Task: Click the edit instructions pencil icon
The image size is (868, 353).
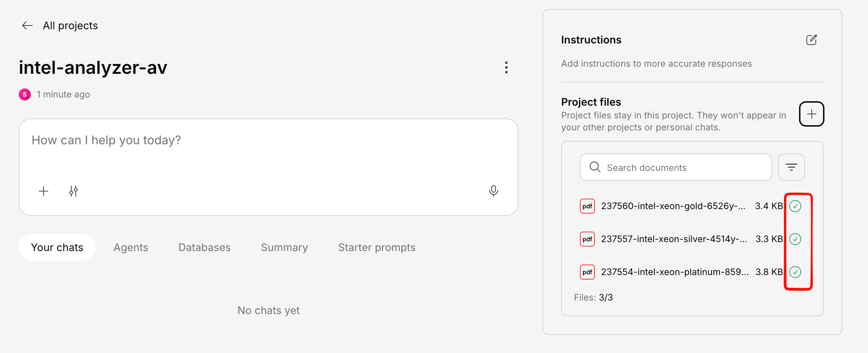Action: (811, 40)
